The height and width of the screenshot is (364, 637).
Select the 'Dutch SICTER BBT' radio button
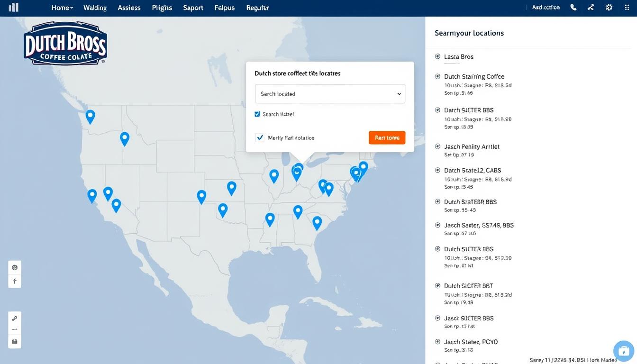tap(437, 286)
